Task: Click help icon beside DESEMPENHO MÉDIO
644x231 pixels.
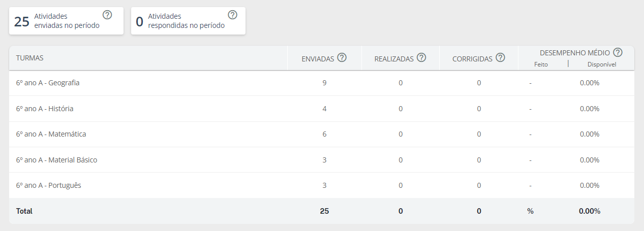Action: [618, 52]
